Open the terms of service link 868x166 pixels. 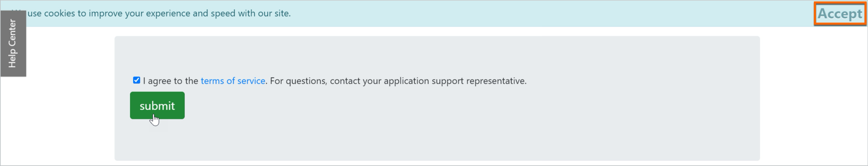tap(233, 81)
